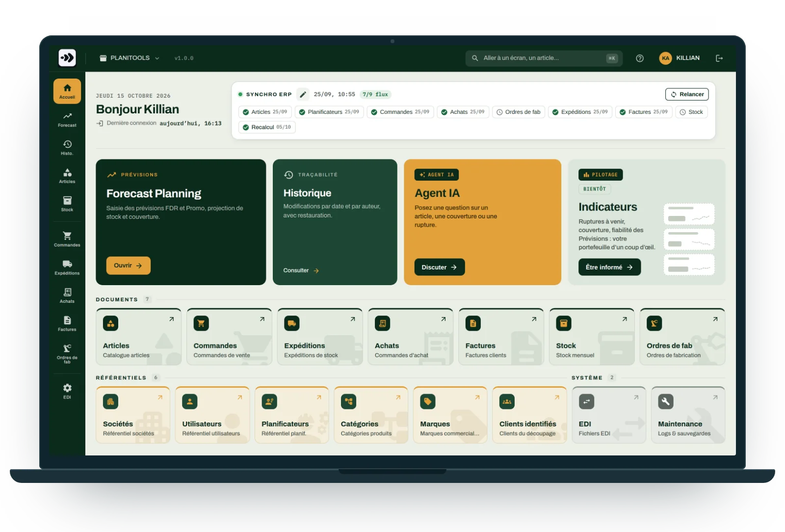Image resolution: width=785 pixels, height=532 pixels.
Task: Click the Être informé button
Action: coord(609,267)
